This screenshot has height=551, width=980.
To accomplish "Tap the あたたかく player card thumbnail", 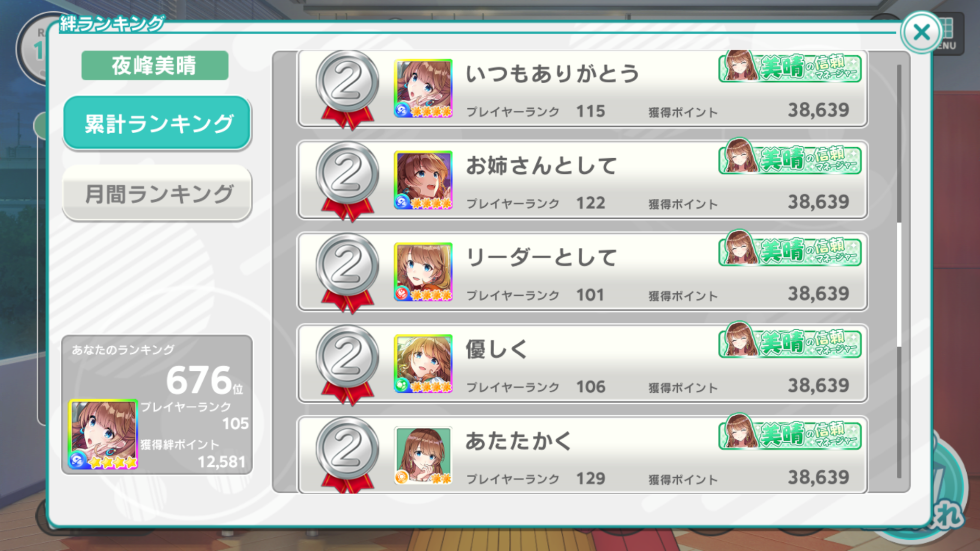I will coord(424,455).
